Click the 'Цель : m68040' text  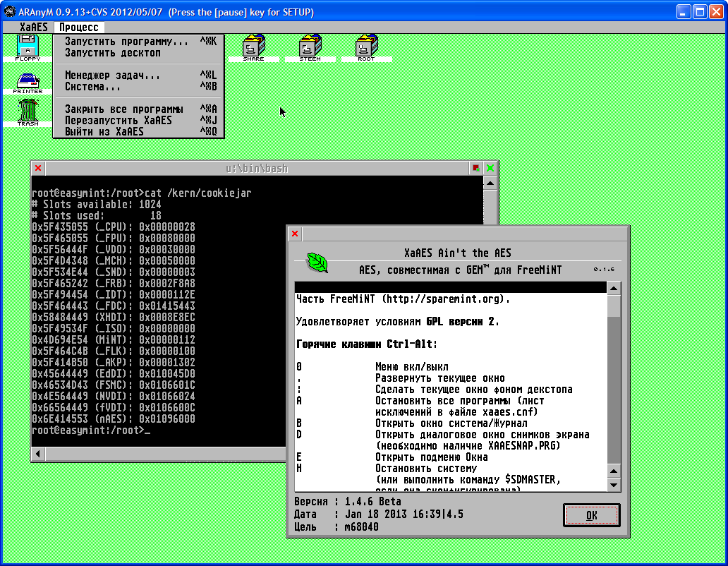(336, 527)
